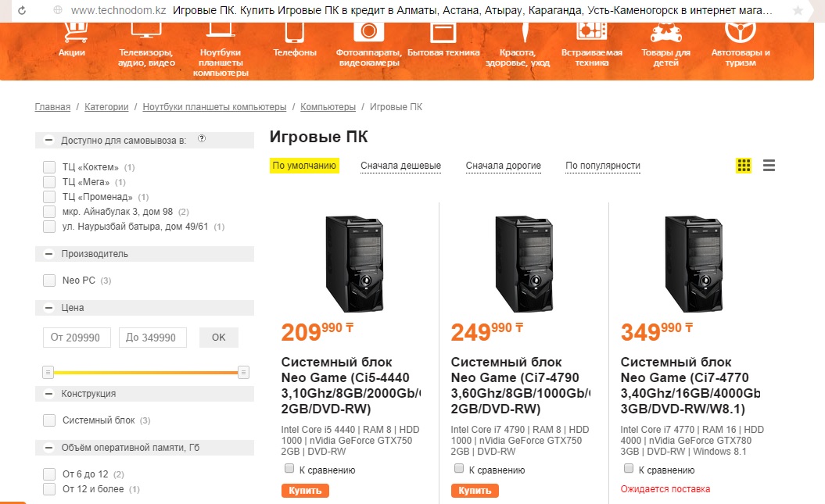Click the right handle of price slider
The height and width of the screenshot is (504, 825).
click(243, 372)
